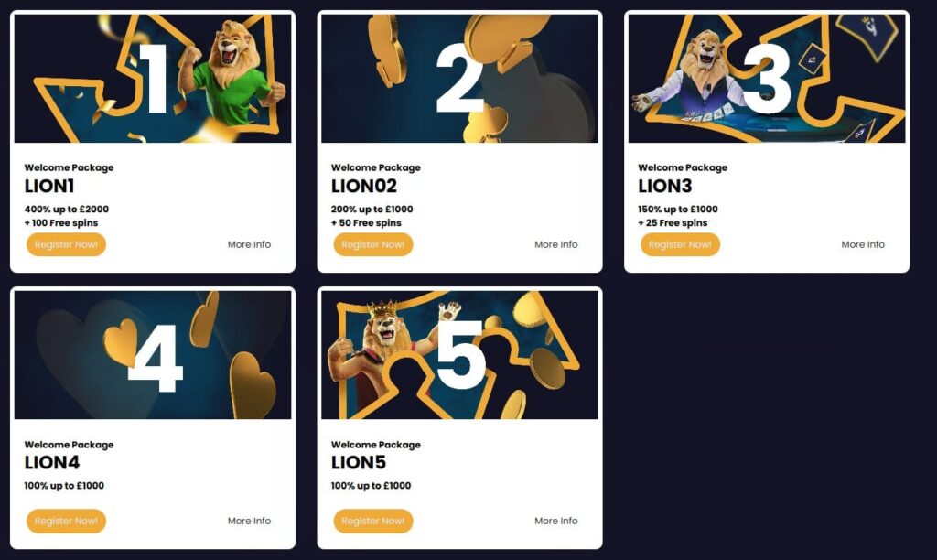Click the LION3 package title

click(x=664, y=187)
